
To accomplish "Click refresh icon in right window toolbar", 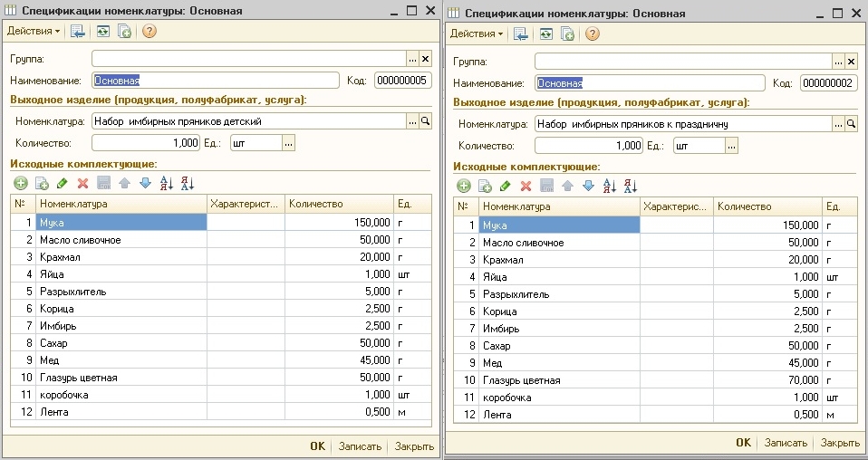I will 546,34.
